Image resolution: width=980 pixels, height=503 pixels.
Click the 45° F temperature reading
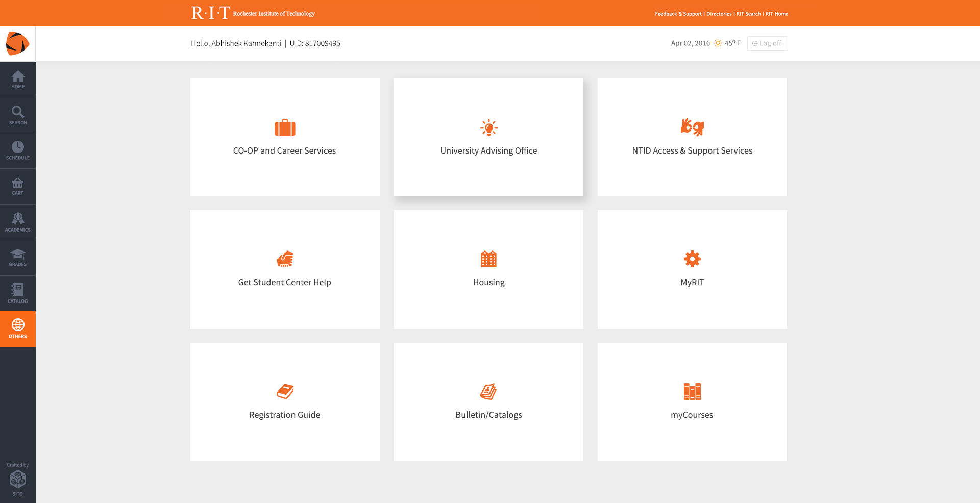[x=732, y=43]
